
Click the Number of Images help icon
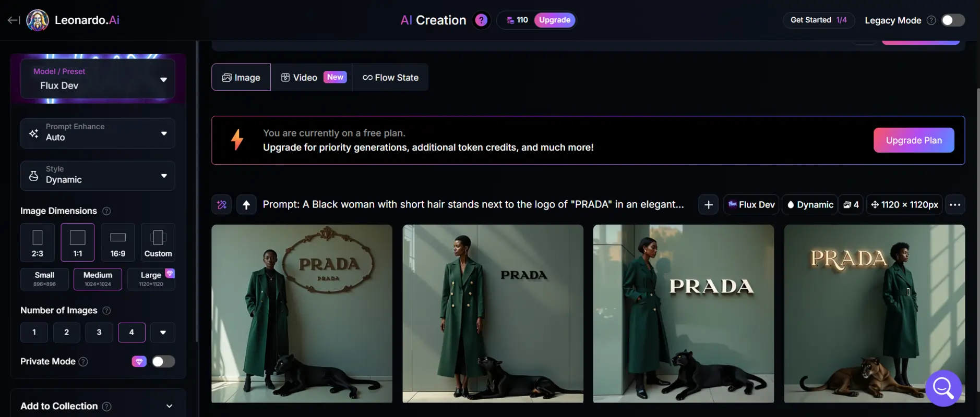(106, 311)
